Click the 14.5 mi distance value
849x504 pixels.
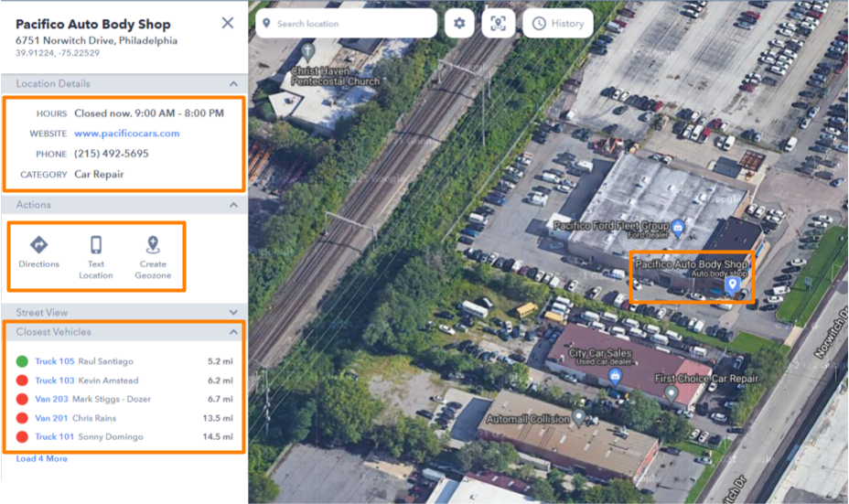click(x=218, y=436)
